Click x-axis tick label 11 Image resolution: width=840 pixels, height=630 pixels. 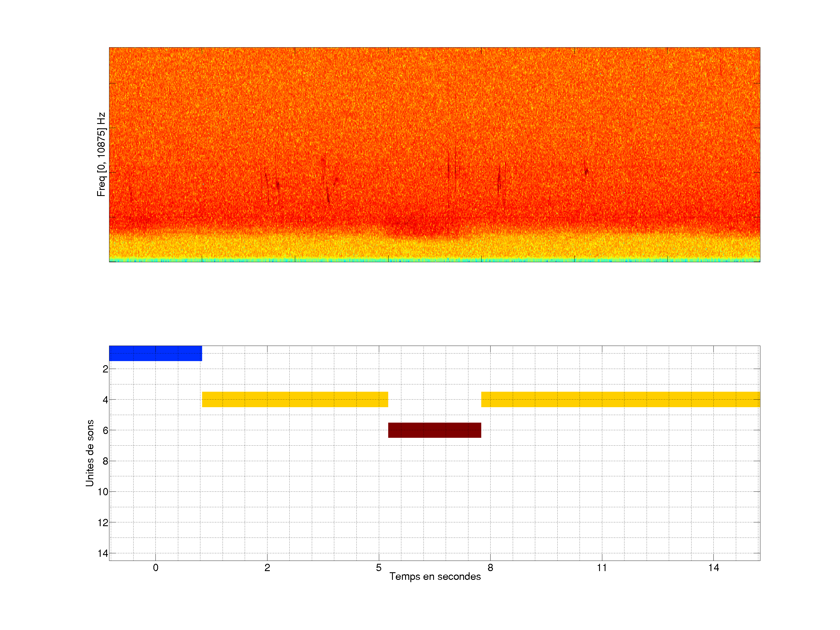(x=601, y=568)
